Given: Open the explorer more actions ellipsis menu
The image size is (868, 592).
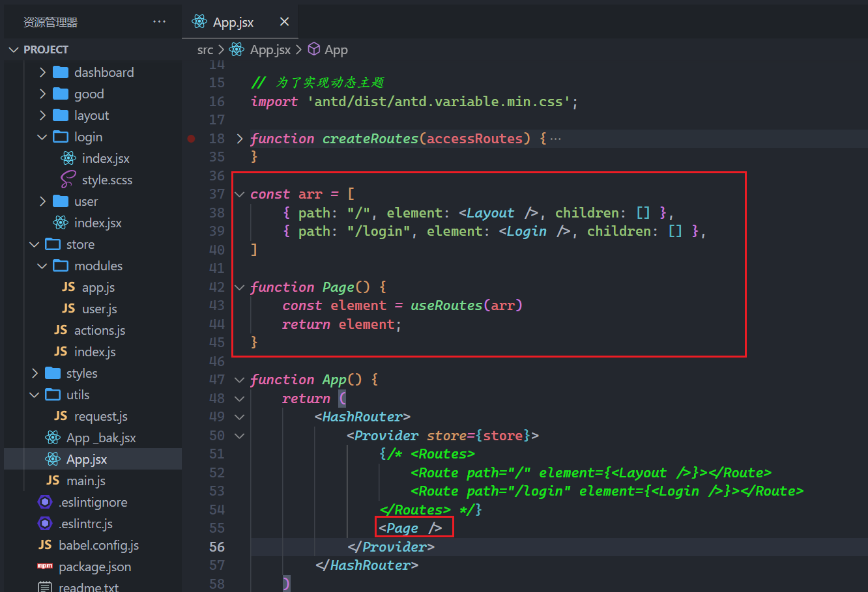Looking at the screenshot, I should [159, 21].
